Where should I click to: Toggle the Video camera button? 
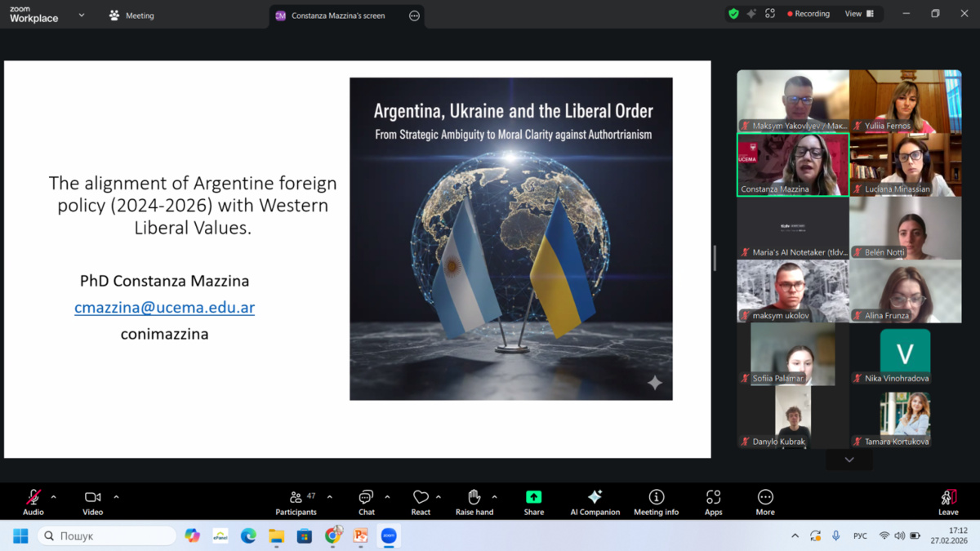coord(92,502)
